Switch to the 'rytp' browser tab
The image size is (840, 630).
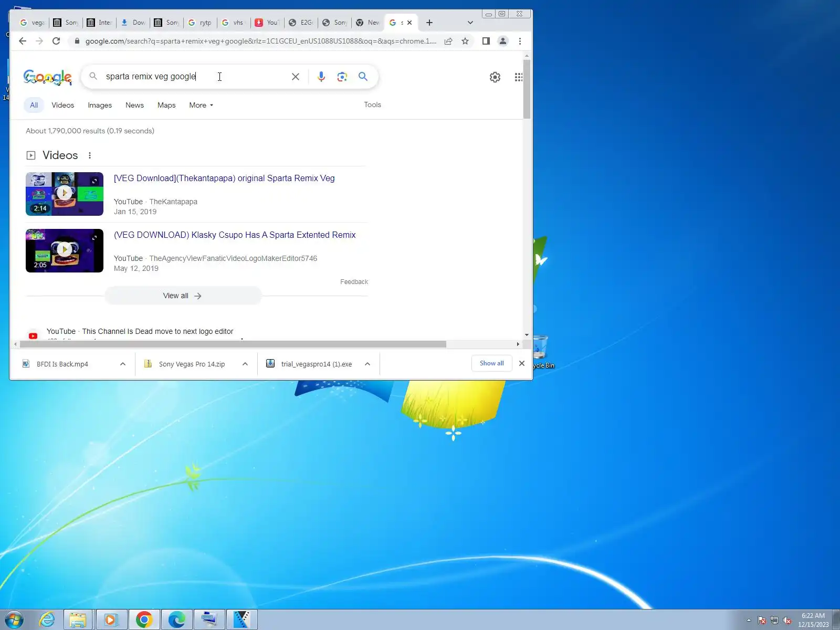pos(200,23)
